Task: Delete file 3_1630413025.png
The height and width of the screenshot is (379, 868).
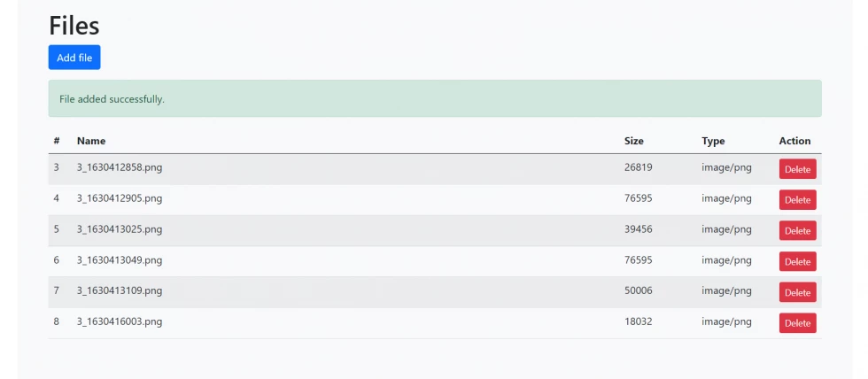Action: tap(797, 231)
